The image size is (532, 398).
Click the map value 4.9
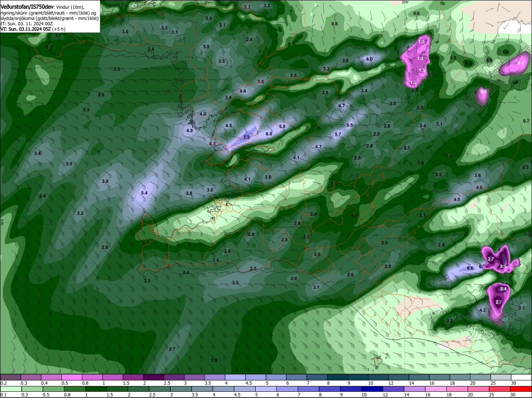190,130
